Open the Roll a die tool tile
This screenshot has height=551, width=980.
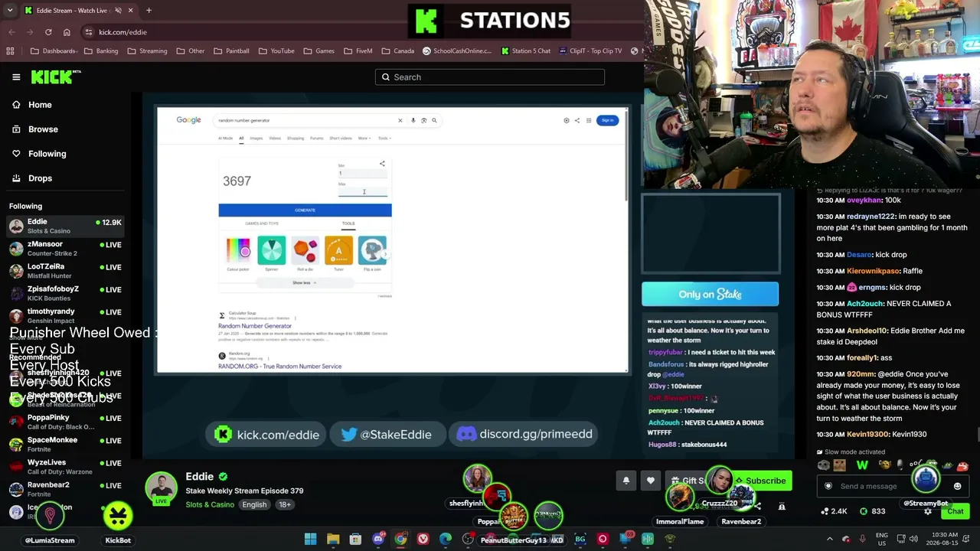click(305, 253)
